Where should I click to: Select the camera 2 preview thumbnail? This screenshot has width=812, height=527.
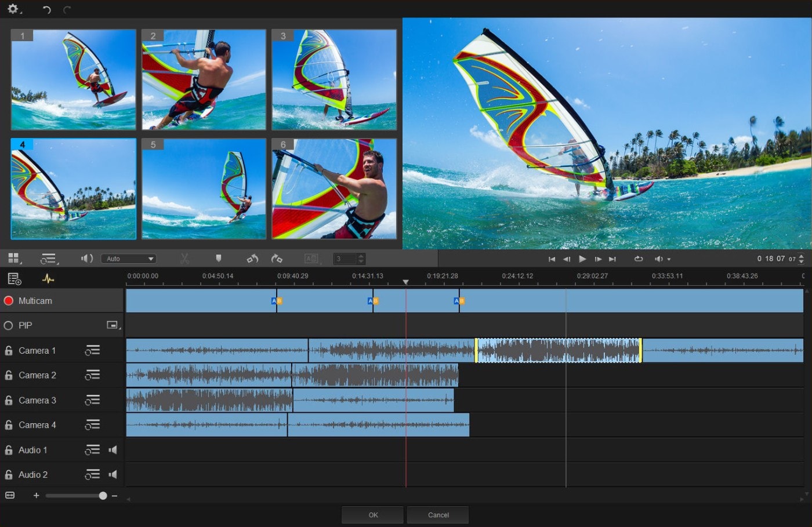[x=204, y=80]
